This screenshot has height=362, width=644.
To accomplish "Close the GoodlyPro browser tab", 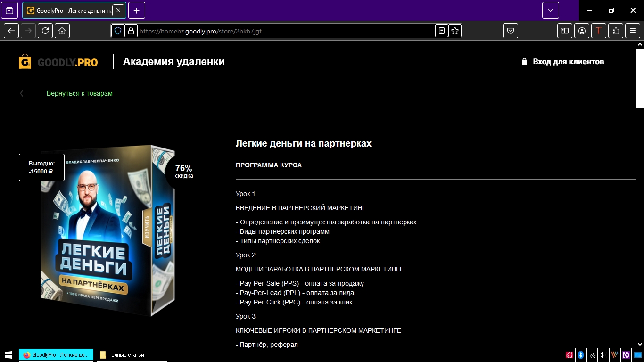I will 118,10.
